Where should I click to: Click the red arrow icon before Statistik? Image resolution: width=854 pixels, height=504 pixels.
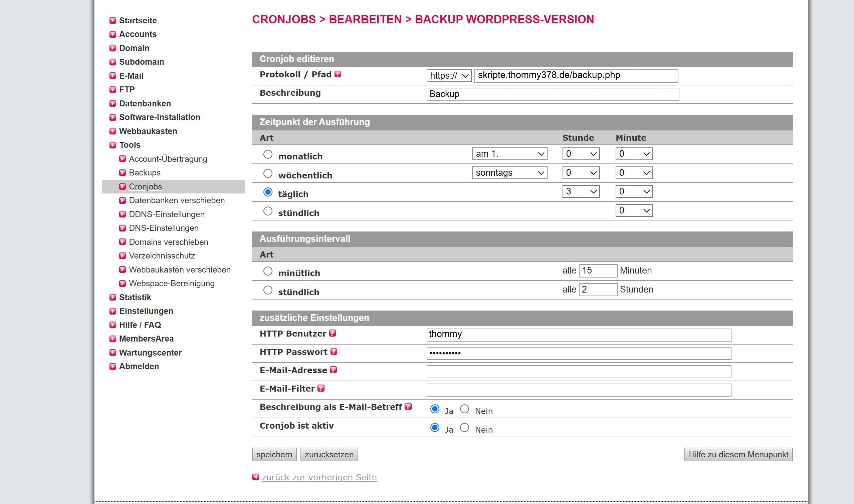pos(113,298)
